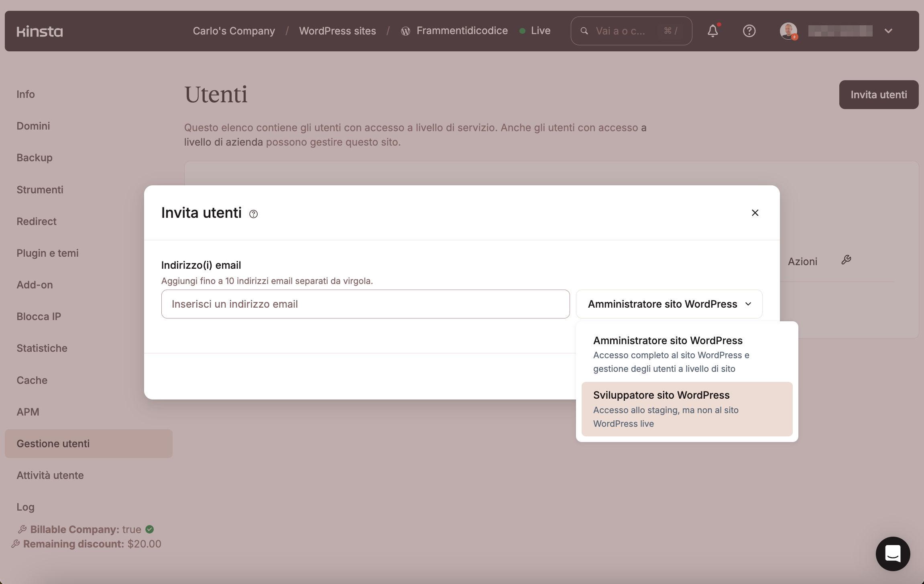Select Amministratore sito WordPress option in list
924x584 pixels.
pos(686,354)
